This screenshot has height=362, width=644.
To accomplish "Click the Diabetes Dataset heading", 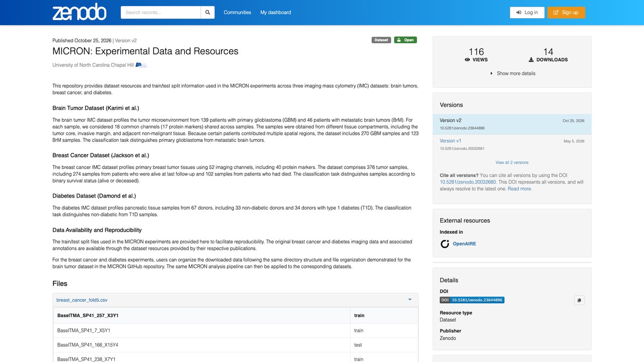I will 94,196.
